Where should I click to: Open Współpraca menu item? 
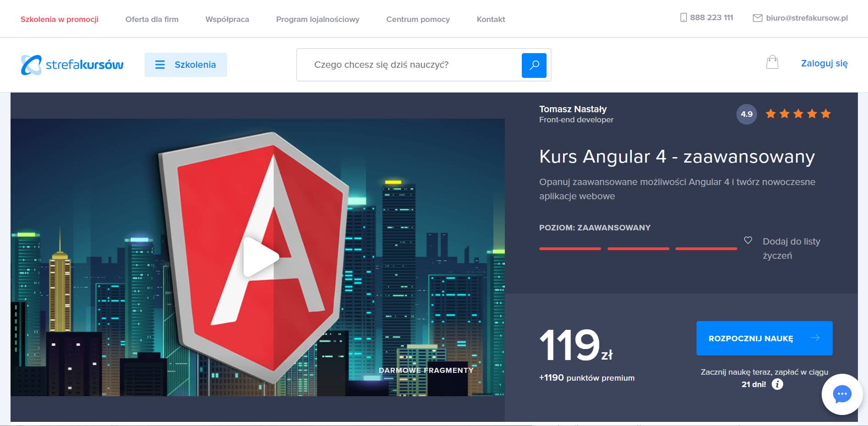227,19
